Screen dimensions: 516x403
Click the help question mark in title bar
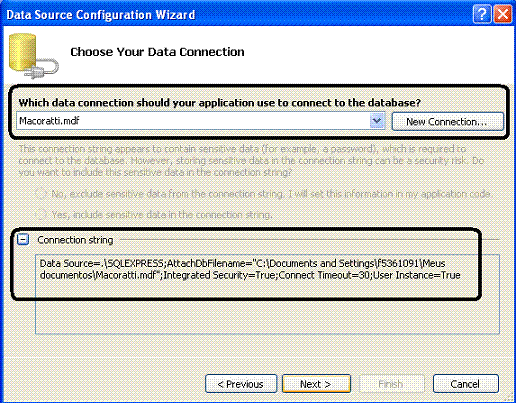[x=482, y=15]
